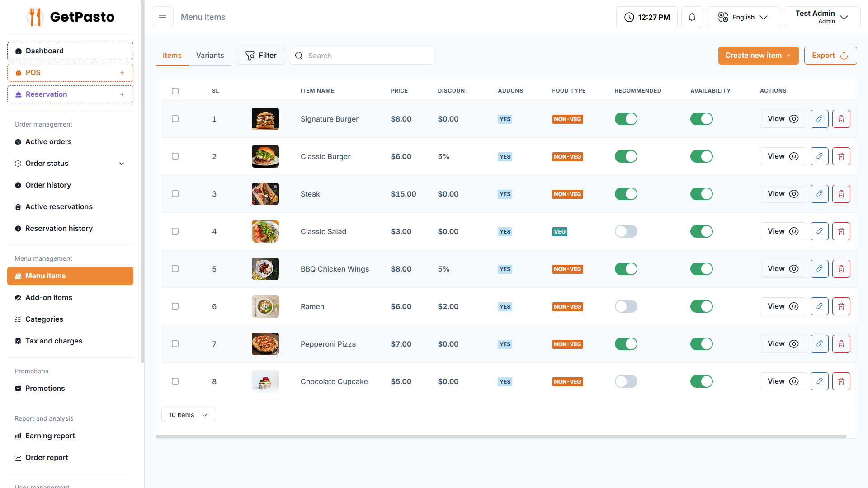Viewport: 868px width, 488px height.
Task: Open the notifications bell
Action: tap(692, 17)
